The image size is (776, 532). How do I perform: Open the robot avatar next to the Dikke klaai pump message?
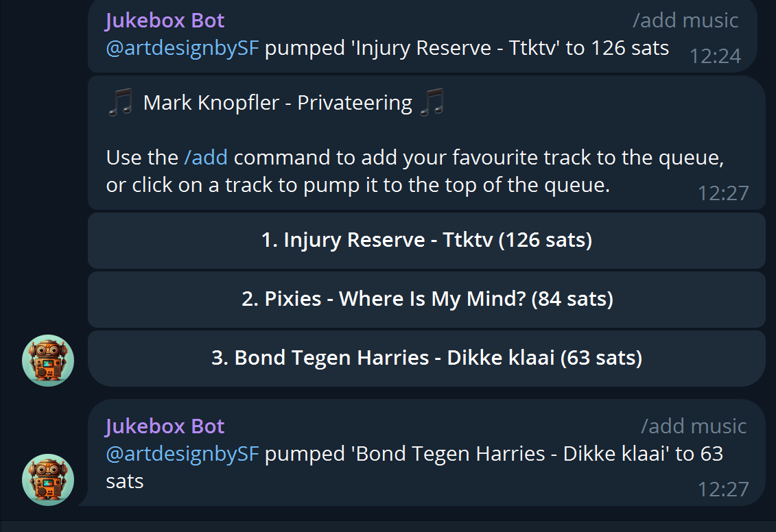(x=48, y=480)
